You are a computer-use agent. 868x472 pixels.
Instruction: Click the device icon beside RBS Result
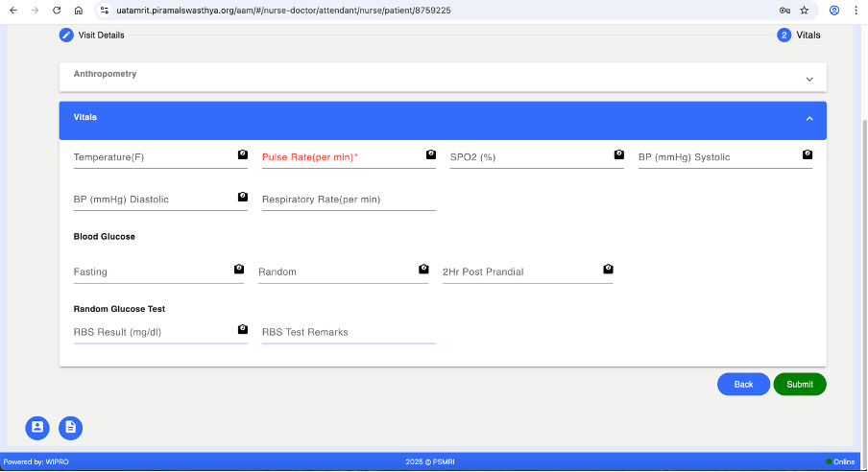coord(243,329)
